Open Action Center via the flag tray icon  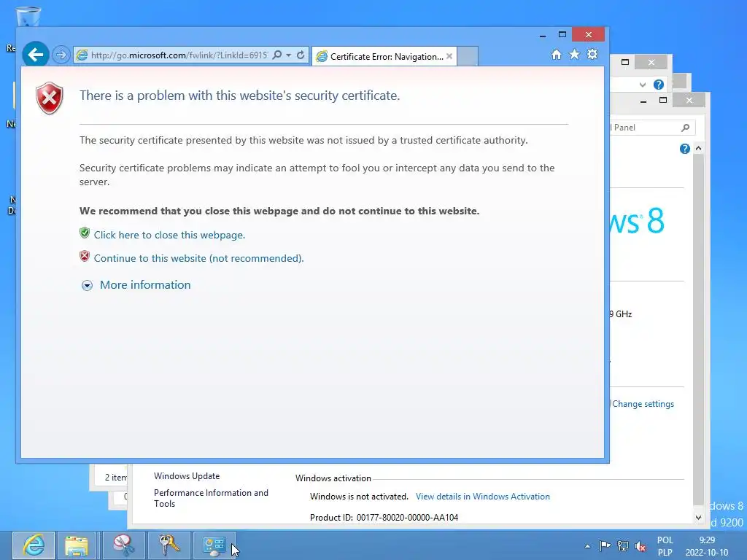click(x=605, y=545)
